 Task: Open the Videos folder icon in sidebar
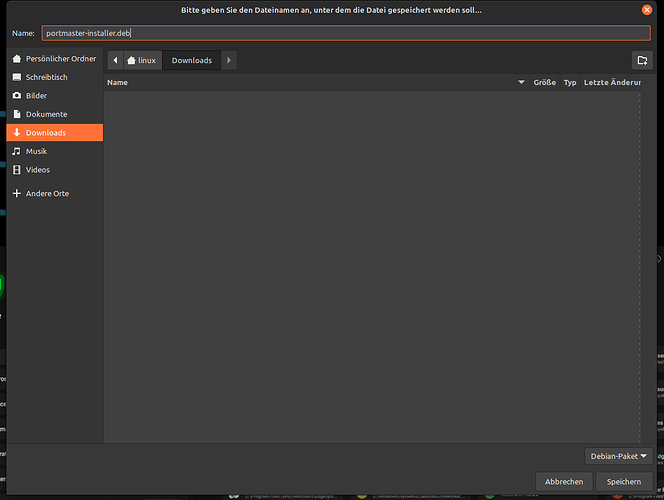(16, 170)
